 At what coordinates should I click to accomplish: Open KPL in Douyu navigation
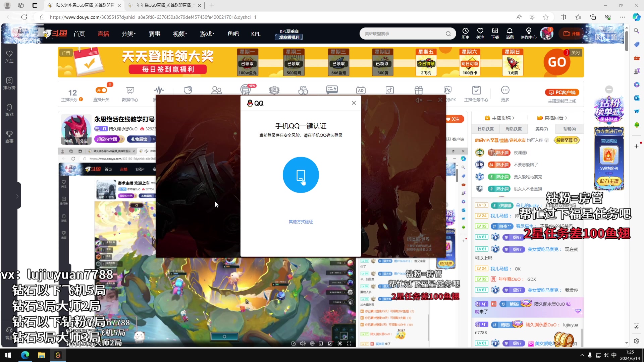tap(256, 34)
